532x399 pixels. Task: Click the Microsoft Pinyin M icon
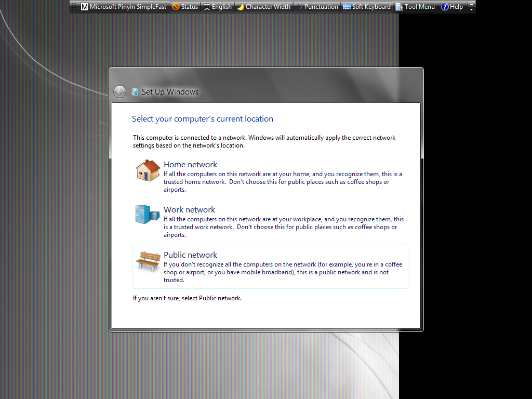tap(85, 7)
